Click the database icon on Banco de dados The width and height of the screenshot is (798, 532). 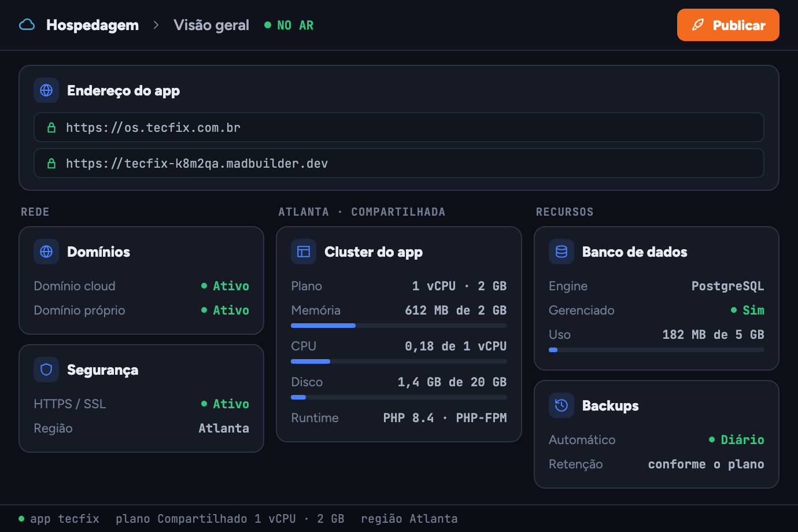tap(561, 252)
